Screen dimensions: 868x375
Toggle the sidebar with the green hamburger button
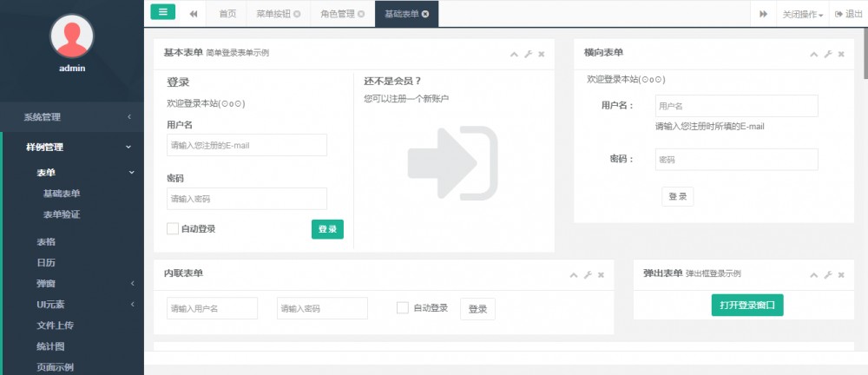tap(163, 11)
